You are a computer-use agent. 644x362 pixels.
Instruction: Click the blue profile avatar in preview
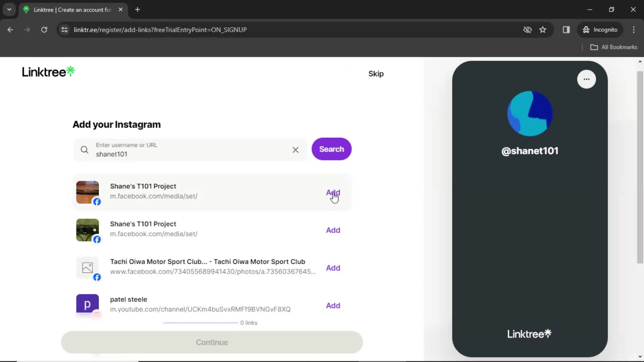coord(530,113)
